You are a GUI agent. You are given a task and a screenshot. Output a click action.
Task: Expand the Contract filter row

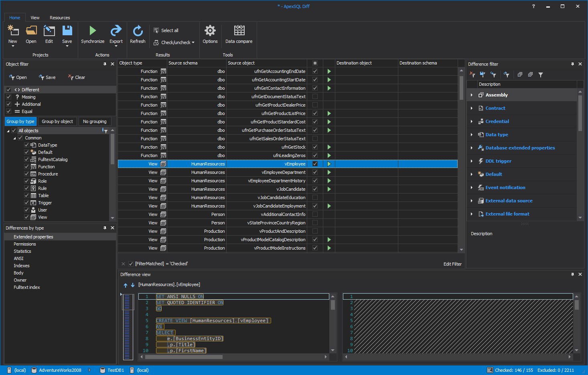click(472, 108)
